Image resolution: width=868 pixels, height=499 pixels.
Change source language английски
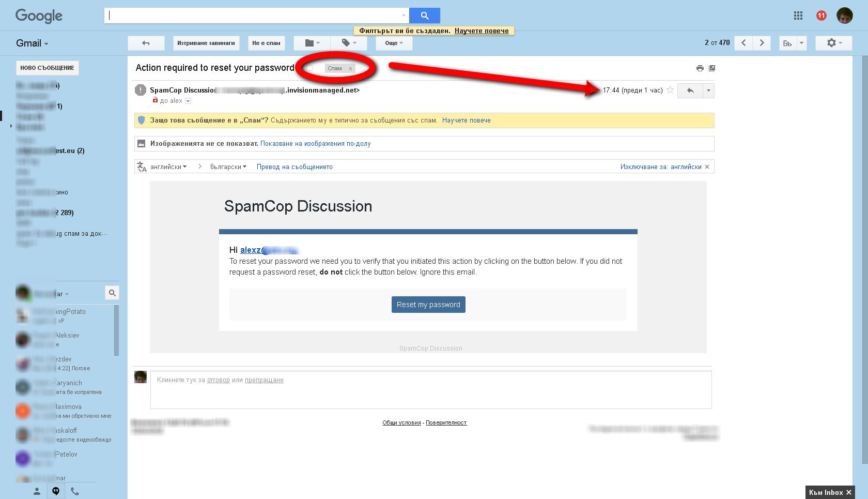pyautogui.click(x=168, y=167)
